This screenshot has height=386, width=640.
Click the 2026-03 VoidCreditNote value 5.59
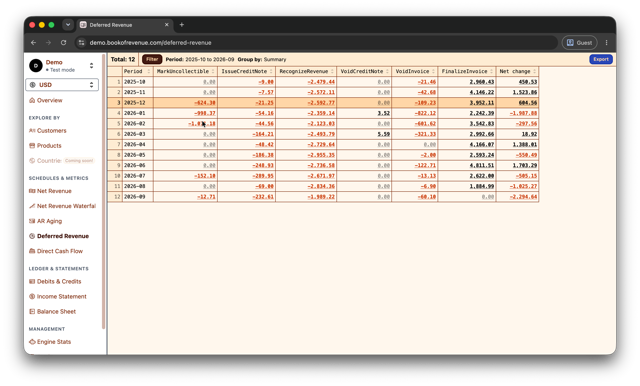tap(384, 134)
